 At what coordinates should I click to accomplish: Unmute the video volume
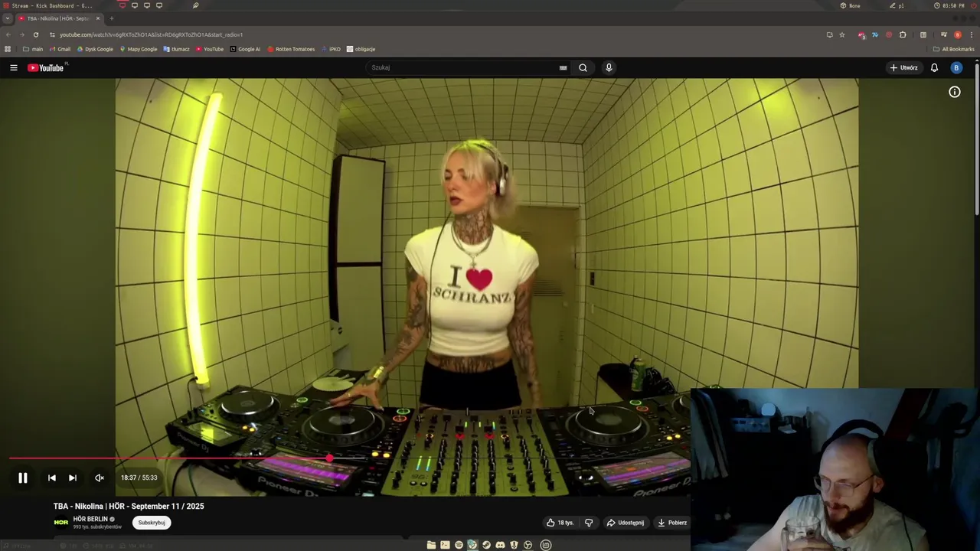pos(100,478)
